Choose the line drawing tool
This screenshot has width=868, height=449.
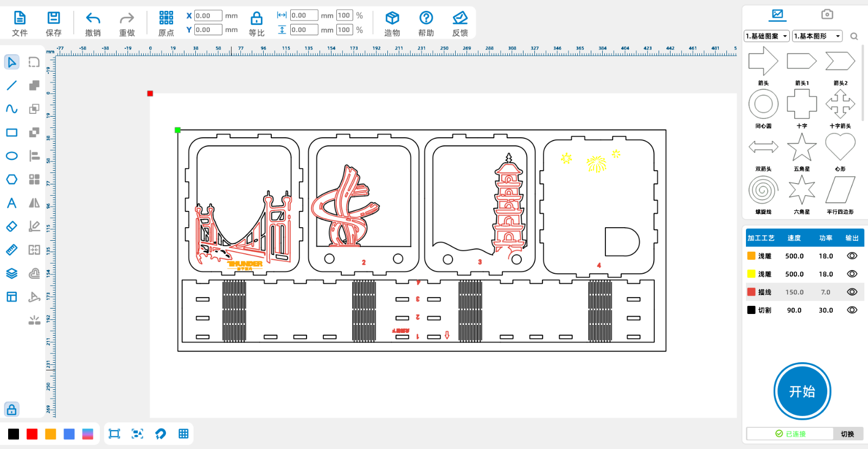click(11, 86)
